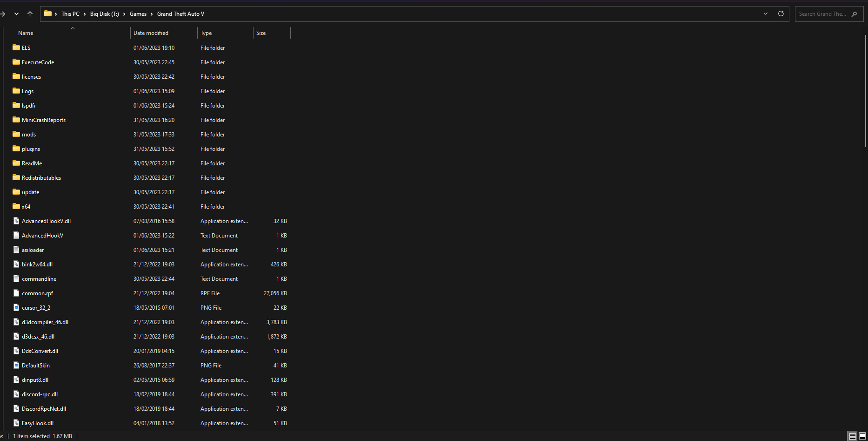Select the plugins folder icon
Screen dimensions: 868x441
[16, 149]
